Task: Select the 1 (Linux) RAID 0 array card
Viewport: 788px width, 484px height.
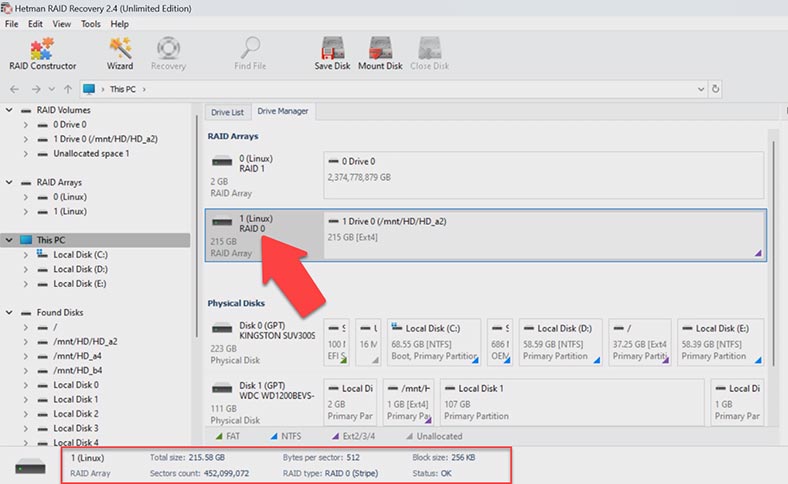Action: coord(264,235)
